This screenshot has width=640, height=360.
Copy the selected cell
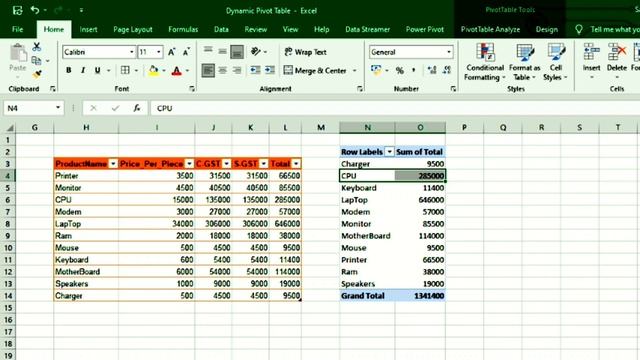coord(36,61)
